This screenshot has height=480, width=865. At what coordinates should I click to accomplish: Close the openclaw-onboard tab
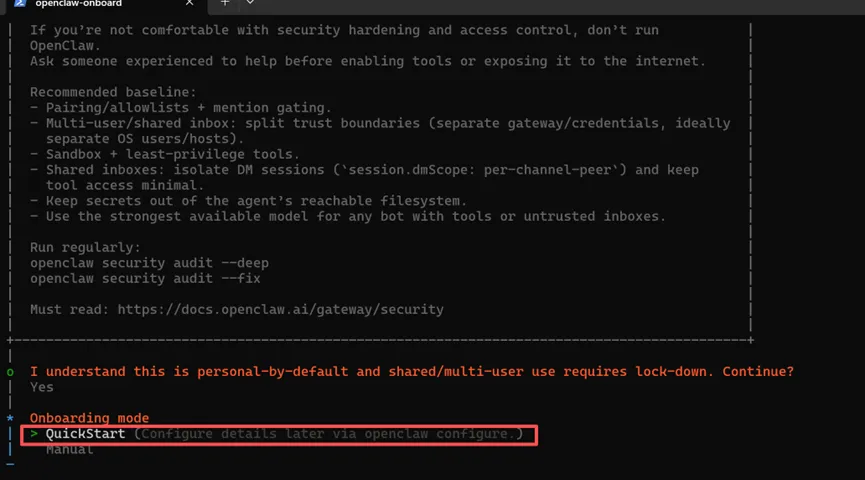189,3
